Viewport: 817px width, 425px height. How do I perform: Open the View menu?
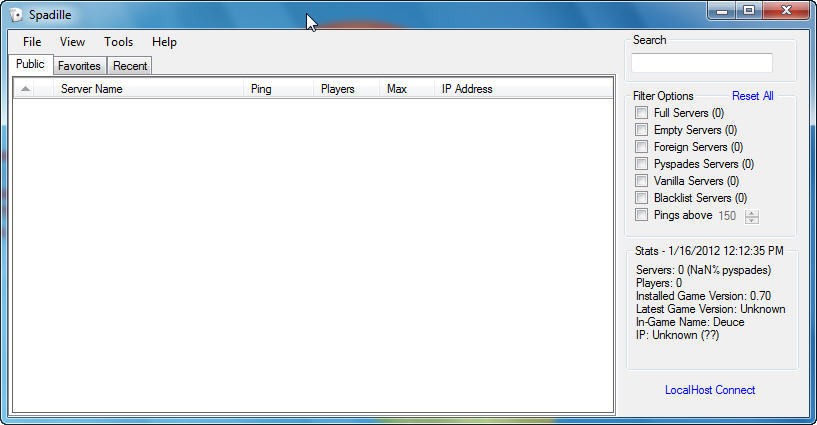(72, 42)
